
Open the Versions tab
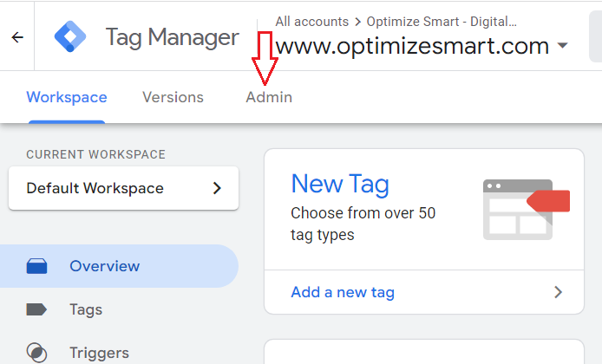pyautogui.click(x=173, y=97)
